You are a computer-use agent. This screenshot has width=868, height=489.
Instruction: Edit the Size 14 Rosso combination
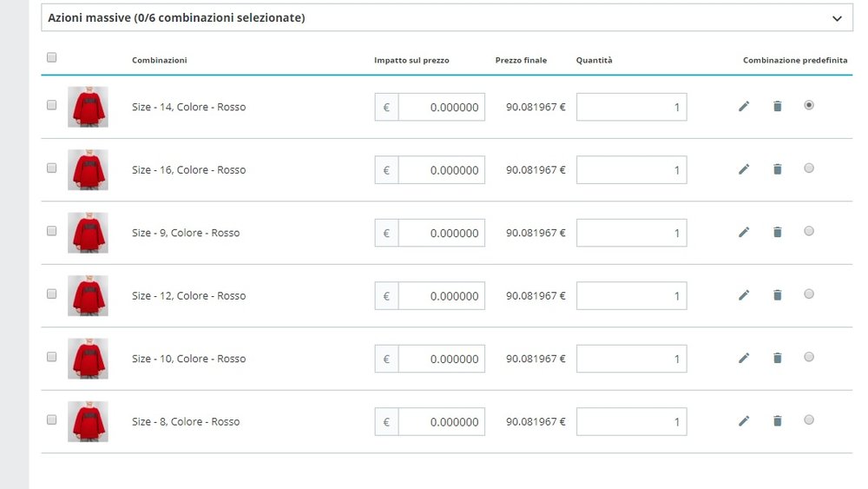(743, 106)
